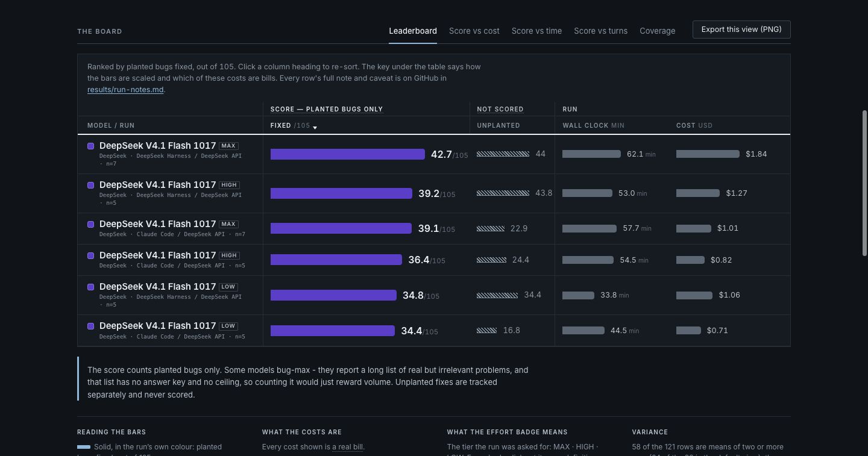Image resolution: width=868 pixels, height=456 pixels.
Task: Click the LOW badge in the 34.8 row
Action: 228,287
